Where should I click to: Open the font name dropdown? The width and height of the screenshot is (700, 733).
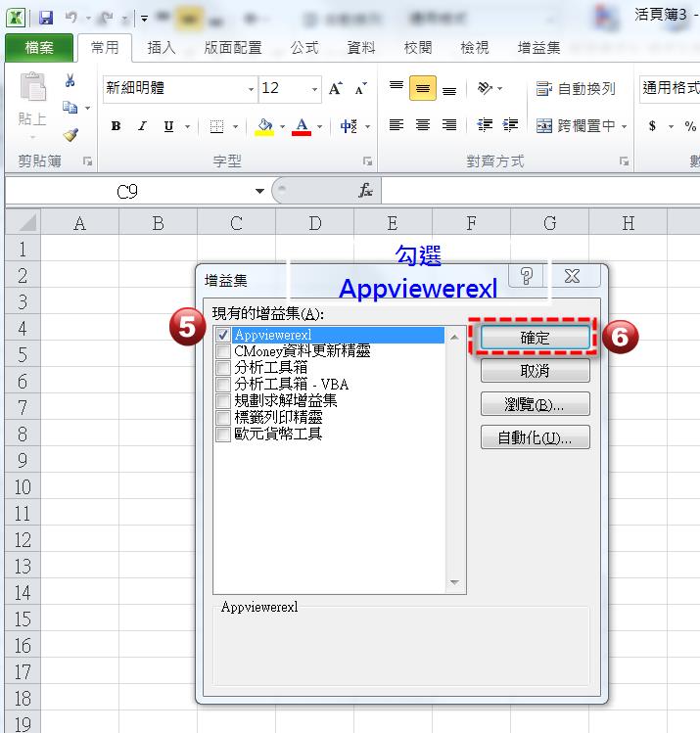pyautogui.click(x=251, y=89)
